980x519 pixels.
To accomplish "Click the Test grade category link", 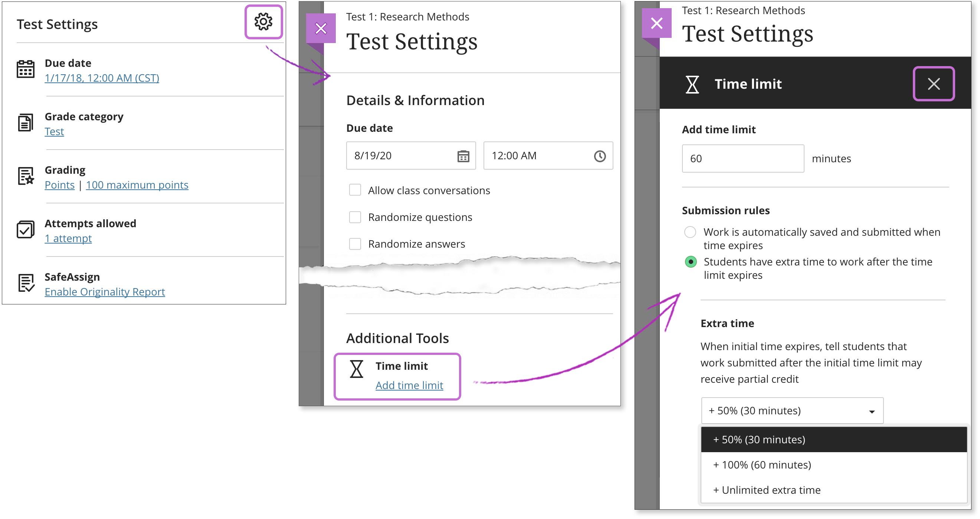I will pyautogui.click(x=54, y=131).
